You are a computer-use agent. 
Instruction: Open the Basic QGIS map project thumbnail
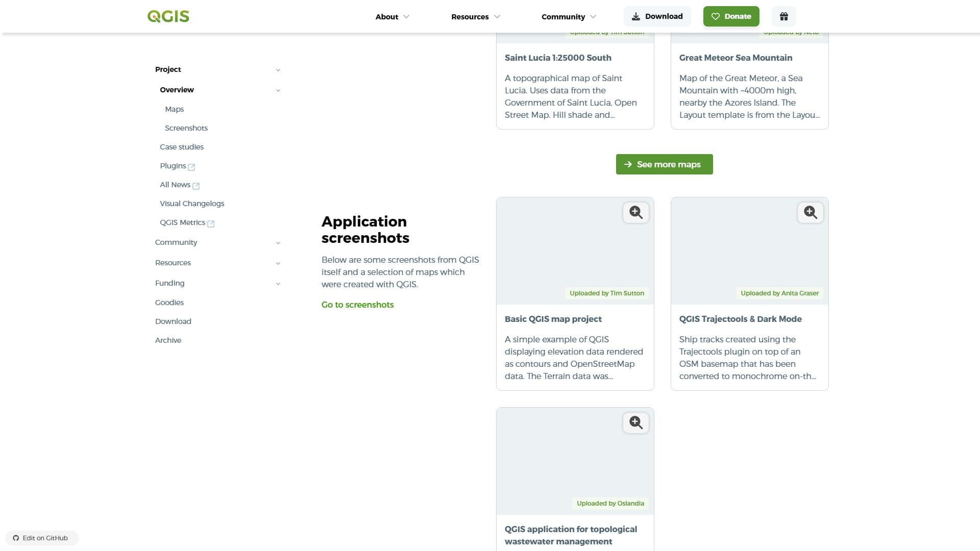(x=575, y=251)
